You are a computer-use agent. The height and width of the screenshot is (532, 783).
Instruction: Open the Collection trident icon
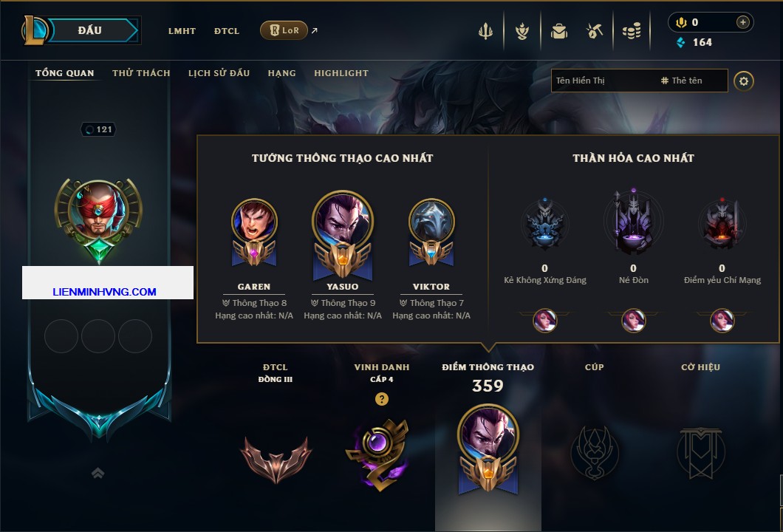click(x=485, y=31)
